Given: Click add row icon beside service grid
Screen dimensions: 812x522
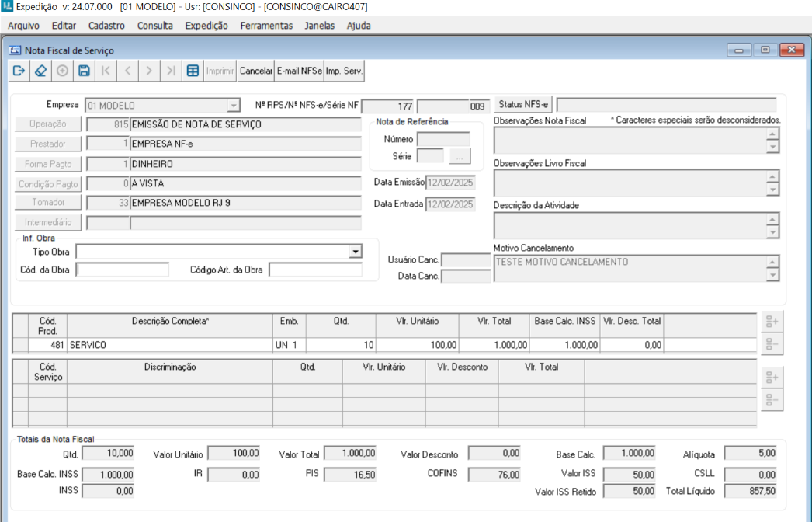Looking at the screenshot, I should (772, 378).
